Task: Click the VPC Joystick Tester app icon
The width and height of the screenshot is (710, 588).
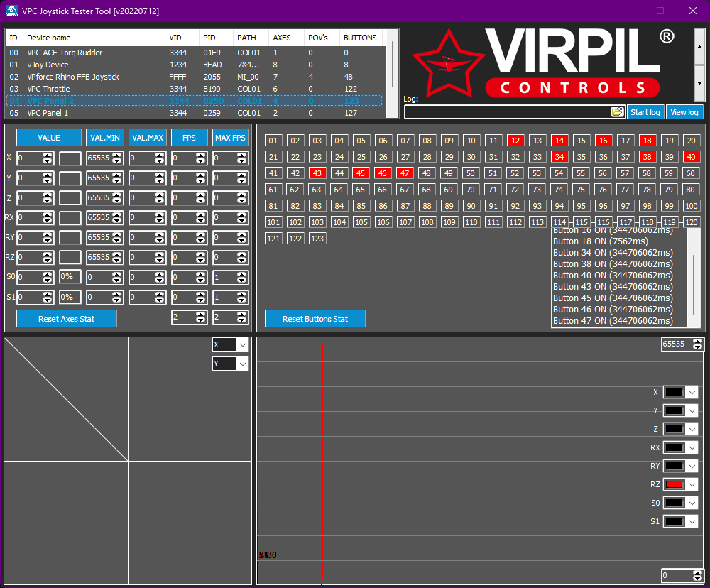Action: click(x=12, y=11)
